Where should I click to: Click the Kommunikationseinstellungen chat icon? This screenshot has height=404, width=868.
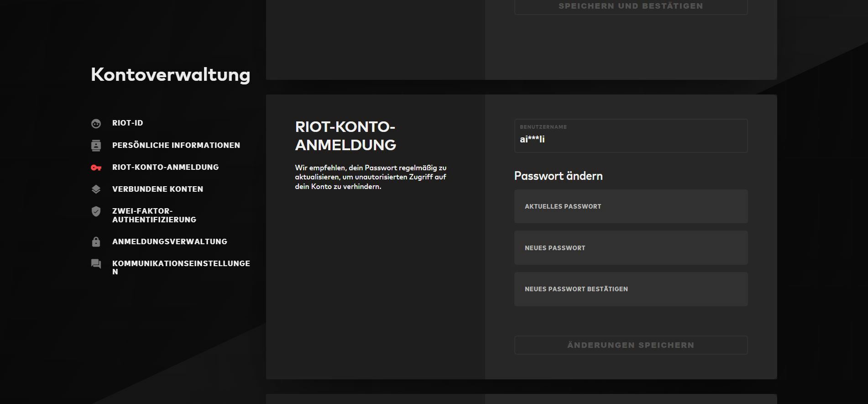(96, 264)
